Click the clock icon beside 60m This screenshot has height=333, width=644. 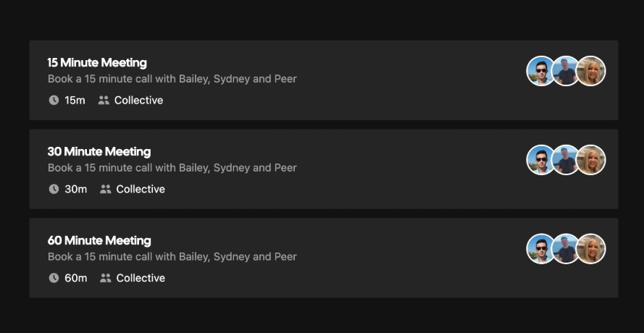[x=54, y=278]
